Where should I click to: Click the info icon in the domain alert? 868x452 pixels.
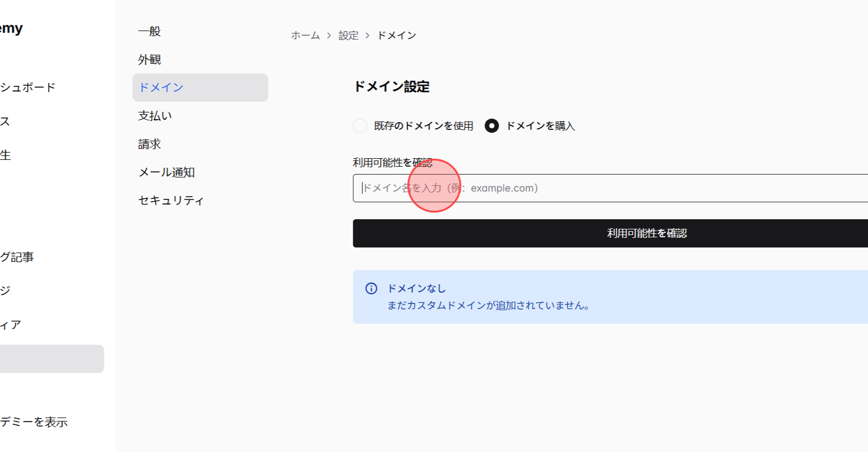(x=371, y=288)
